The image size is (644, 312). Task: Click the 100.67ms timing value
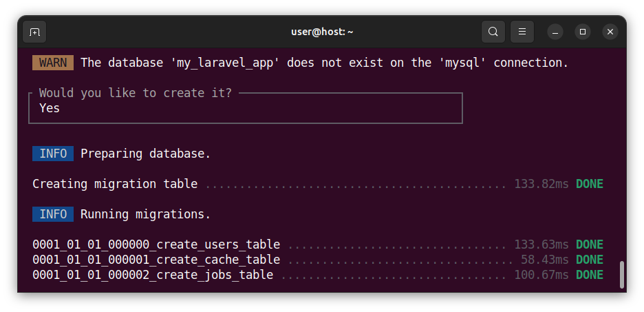click(541, 275)
